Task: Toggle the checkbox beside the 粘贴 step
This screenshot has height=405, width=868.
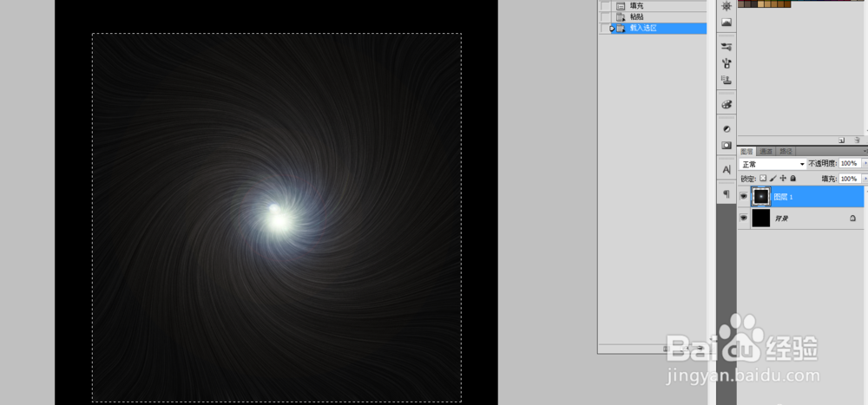Action: tap(605, 17)
